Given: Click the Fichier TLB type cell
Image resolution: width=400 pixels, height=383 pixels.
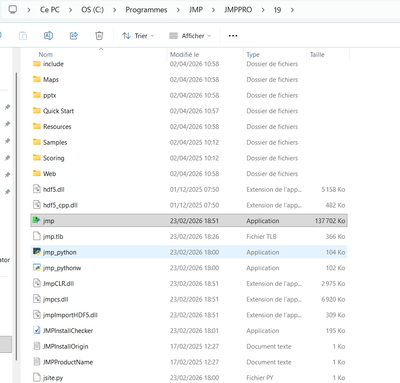Looking at the screenshot, I should tap(261, 236).
